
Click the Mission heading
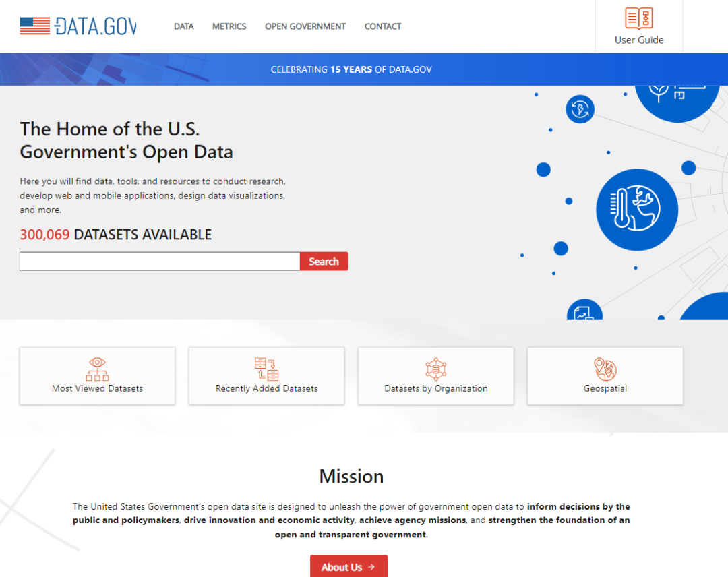pos(351,477)
